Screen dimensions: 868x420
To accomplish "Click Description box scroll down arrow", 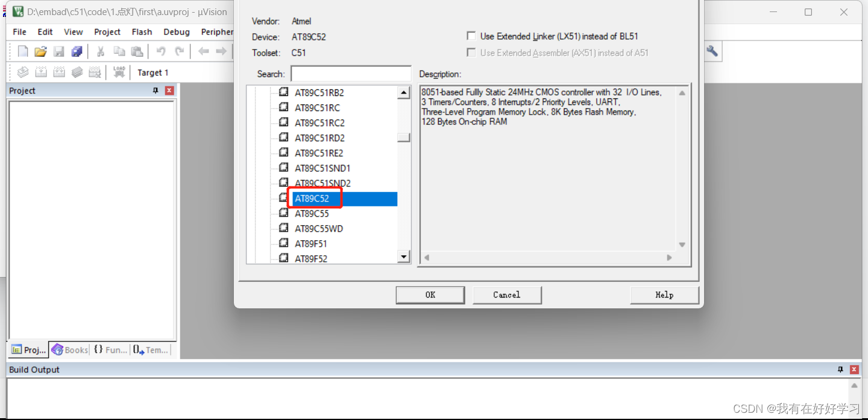I will [x=682, y=244].
